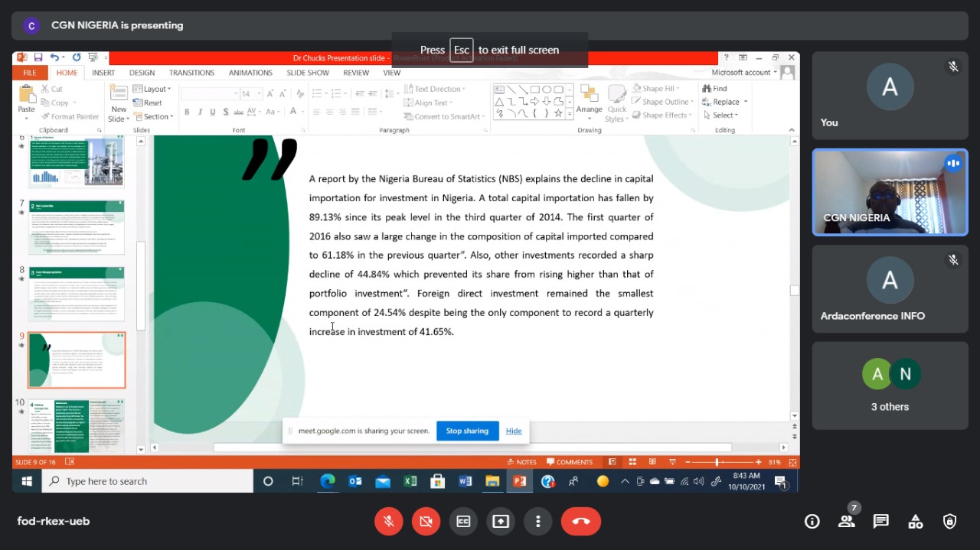Collapse the ribbon with chevron arrow
980x550 pixels.
pyautogui.click(x=792, y=130)
